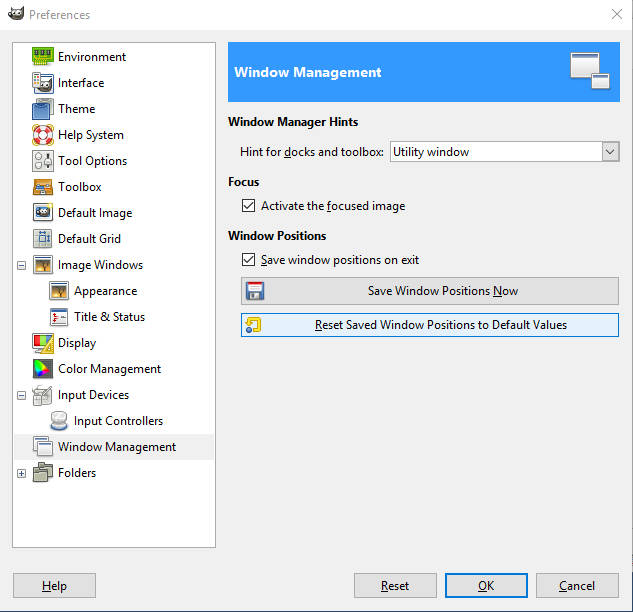Confirm with the OK button
The height and width of the screenshot is (612, 633).
[x=486, y=585]
